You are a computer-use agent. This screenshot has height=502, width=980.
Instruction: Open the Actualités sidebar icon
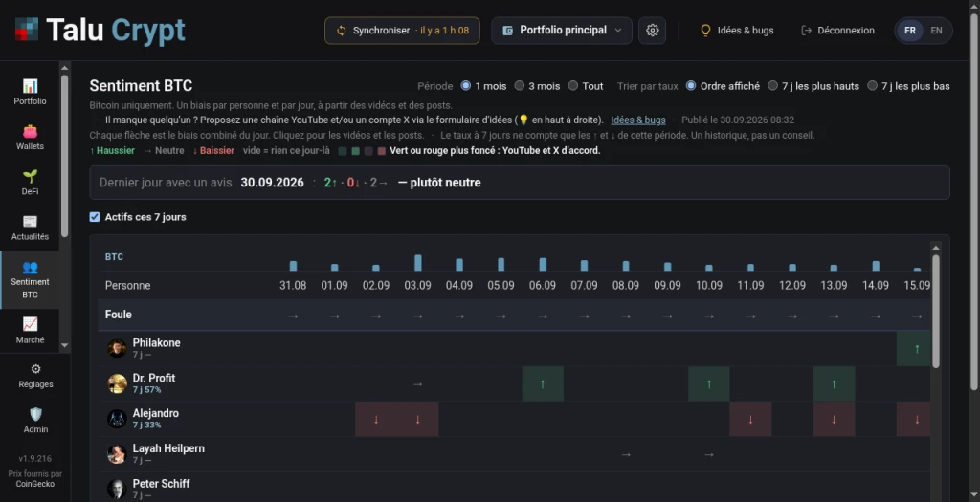click(x=30, y=222)
